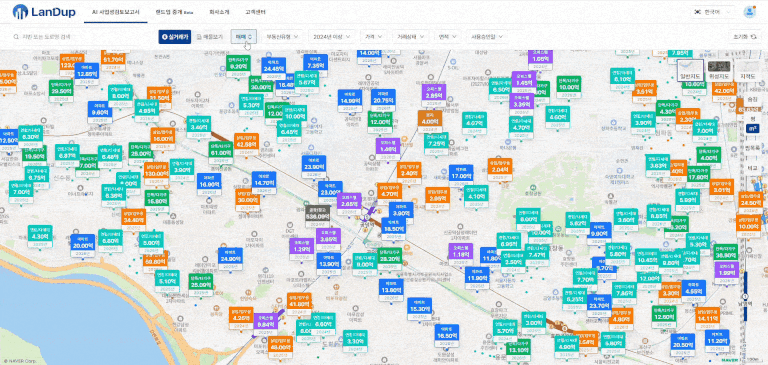Expand the 2024년 이상 year dropdown

click(x=332, y=37)
